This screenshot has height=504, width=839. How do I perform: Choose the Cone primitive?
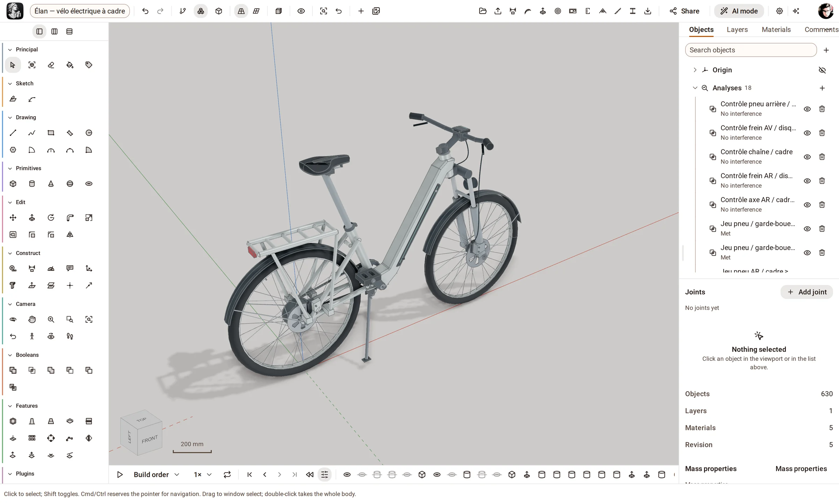click(51, 184)
